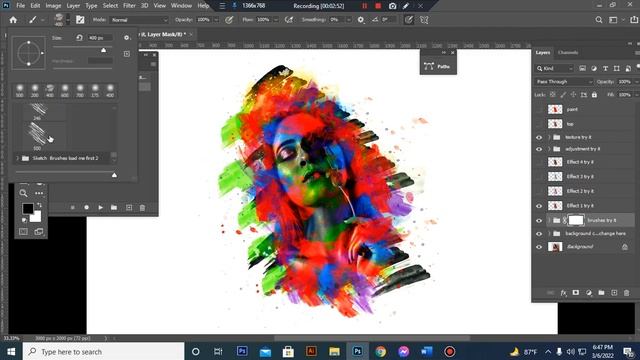Select the Zoom tool magnifier

coord(23,193)
